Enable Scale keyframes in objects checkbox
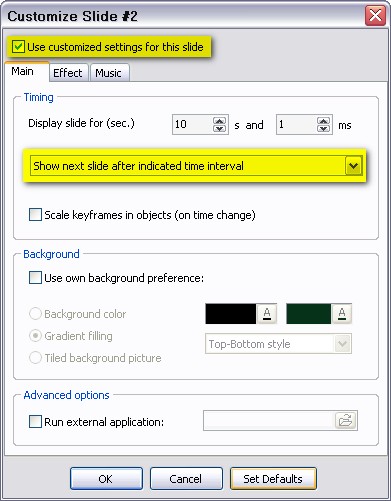This screenshot has height=501, width=391. [x=35, y=215]
